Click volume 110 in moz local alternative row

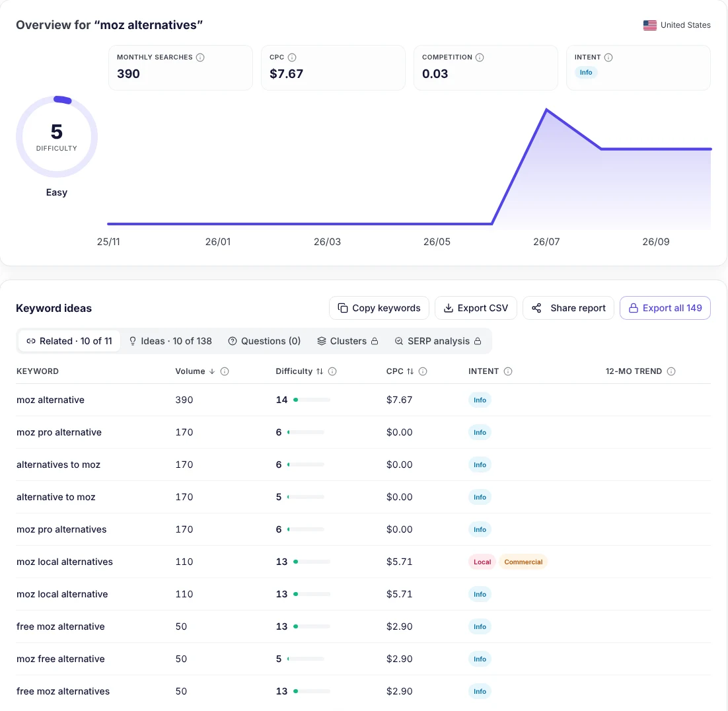(x=184, y=594)
